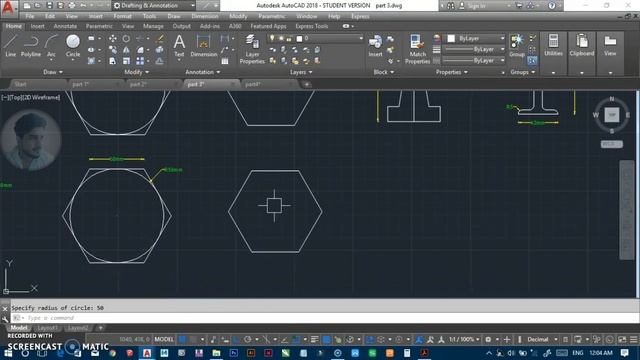
Task: Toggle group selection mode in Groups panel
Action: coord(532,61)
